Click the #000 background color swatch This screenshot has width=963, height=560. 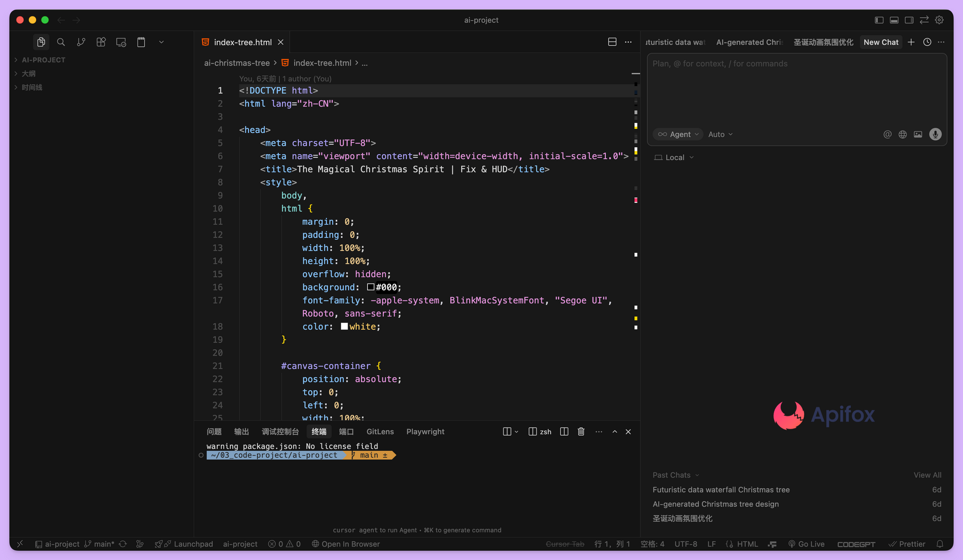tap(371, 287)
